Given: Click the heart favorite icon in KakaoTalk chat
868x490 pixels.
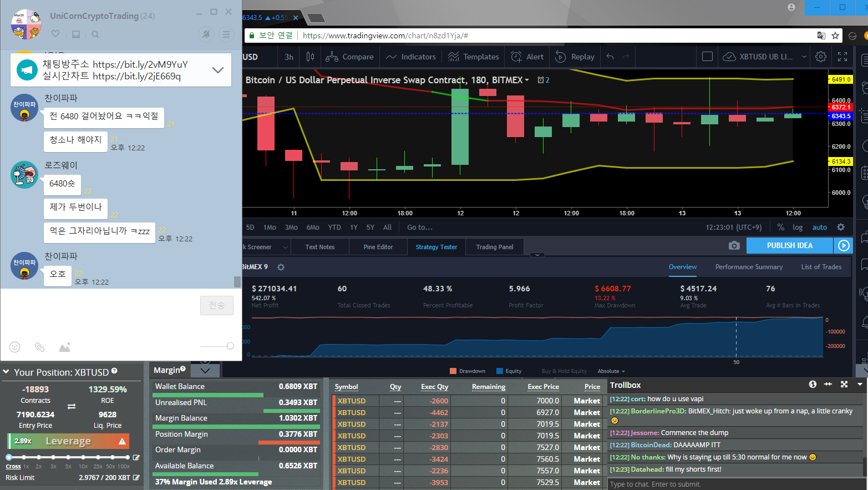Looking at the screenshot, I should click(x=55, y=34).
